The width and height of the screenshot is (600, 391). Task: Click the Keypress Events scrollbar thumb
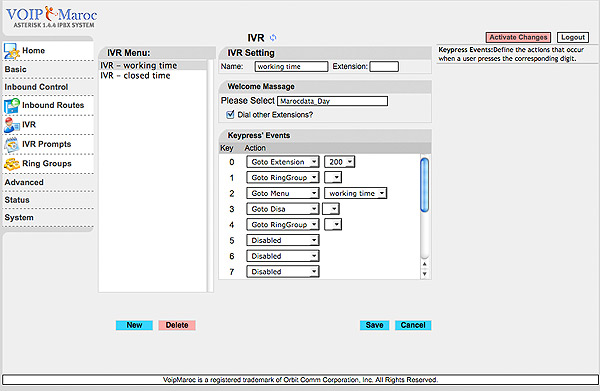coord(424,185)
